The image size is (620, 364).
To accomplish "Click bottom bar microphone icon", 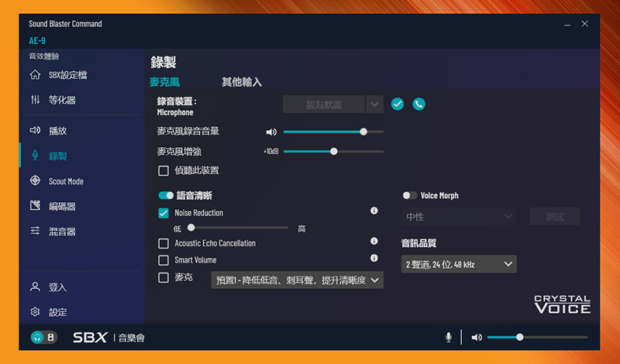I will [449, 337].
